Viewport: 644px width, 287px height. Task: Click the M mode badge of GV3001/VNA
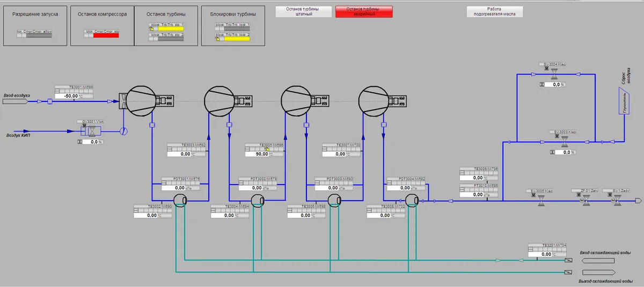click(84, 126)
